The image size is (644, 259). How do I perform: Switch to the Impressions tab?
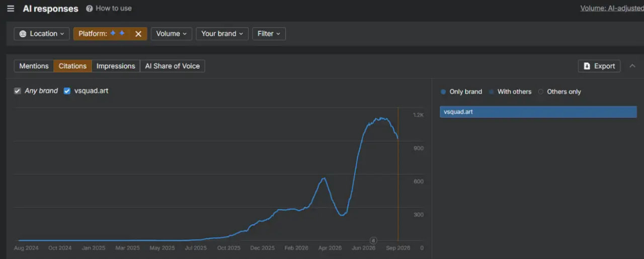point(116,66)
